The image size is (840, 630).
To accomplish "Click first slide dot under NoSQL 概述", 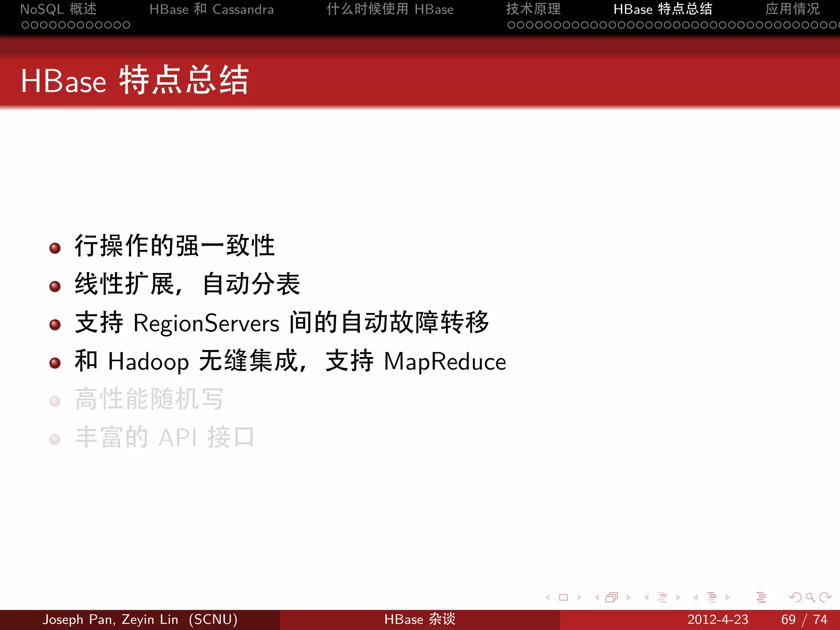I will [25, 25].
